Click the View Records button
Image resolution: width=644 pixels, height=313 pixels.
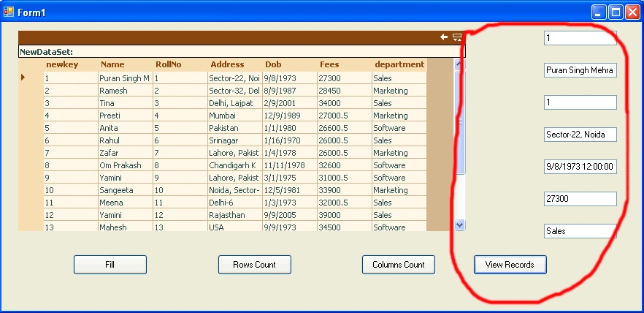coord(510,265)
